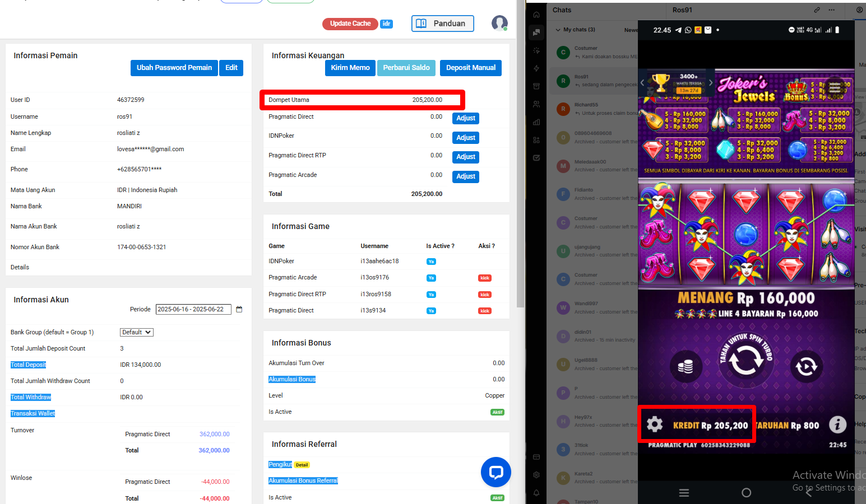Open the hamburger menu in the slot game
This screenshot has height=504, width=866.
pos(835,88)
